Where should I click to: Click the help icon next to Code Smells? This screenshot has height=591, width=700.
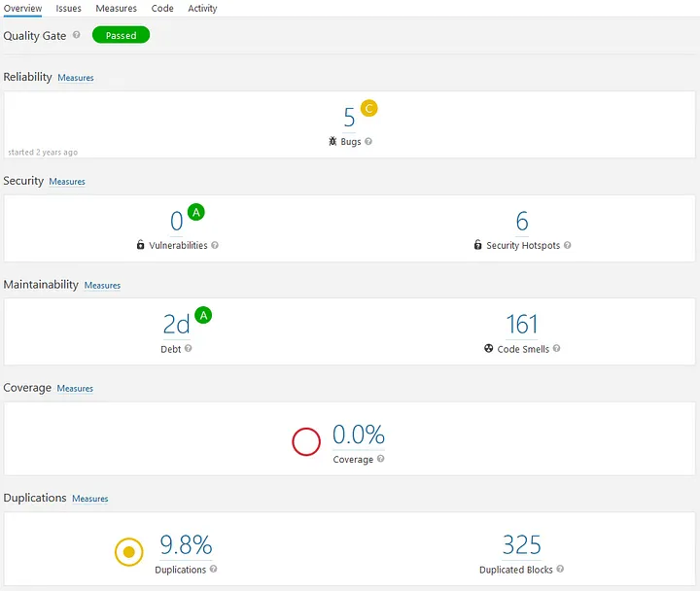557,348
